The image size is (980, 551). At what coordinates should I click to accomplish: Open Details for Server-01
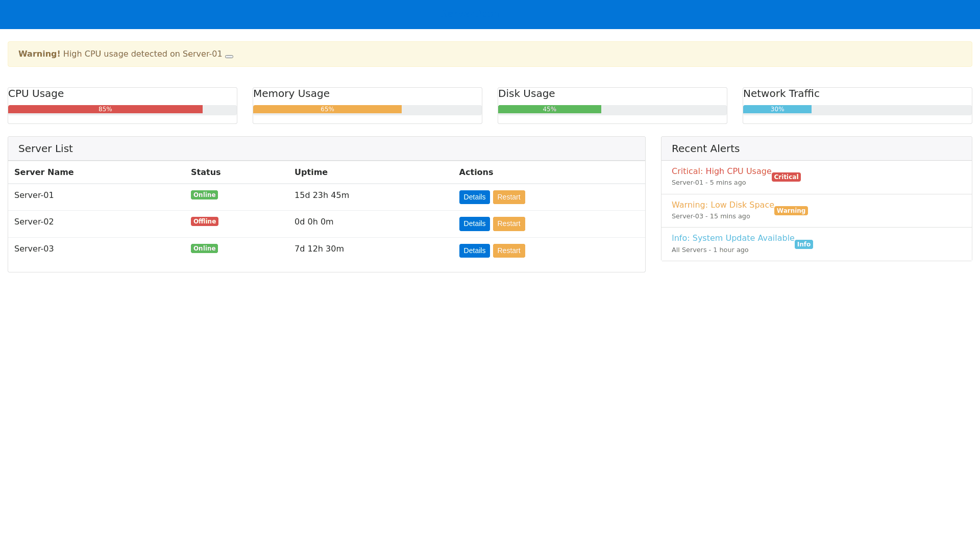point(474,197)
